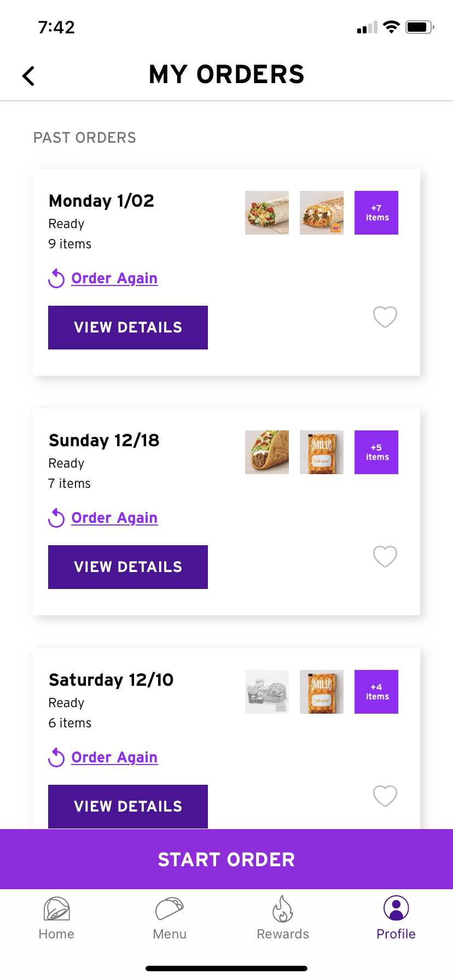Tap reorder icon for Sunday 12/18 order

click(56, 518)
